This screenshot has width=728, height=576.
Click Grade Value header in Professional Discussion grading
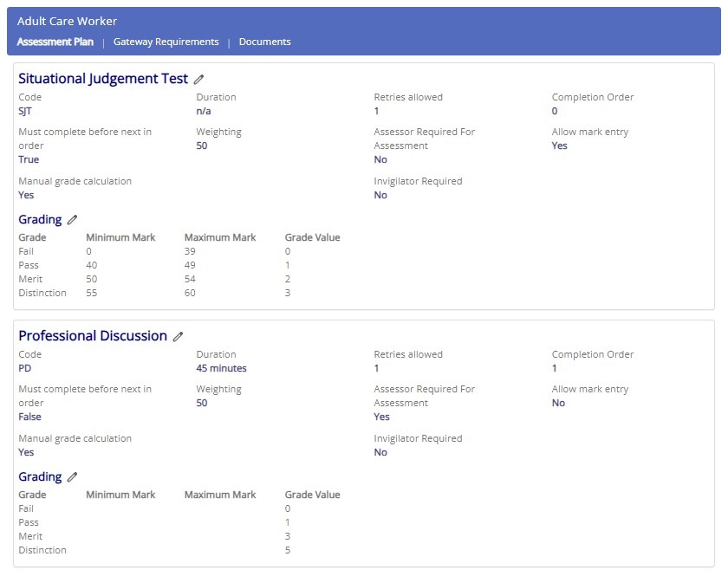313,495
